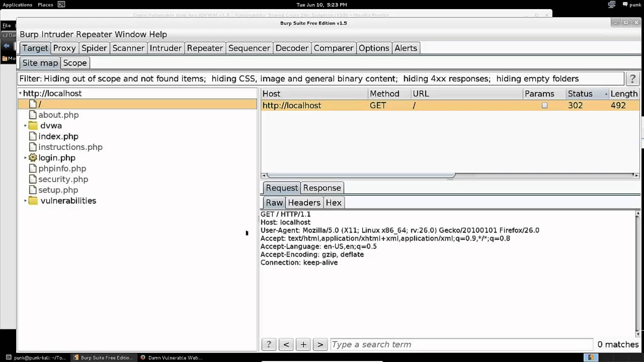Switch to the Repeater tab
This screenshot has height=362, width=644.
pos(205,48)
